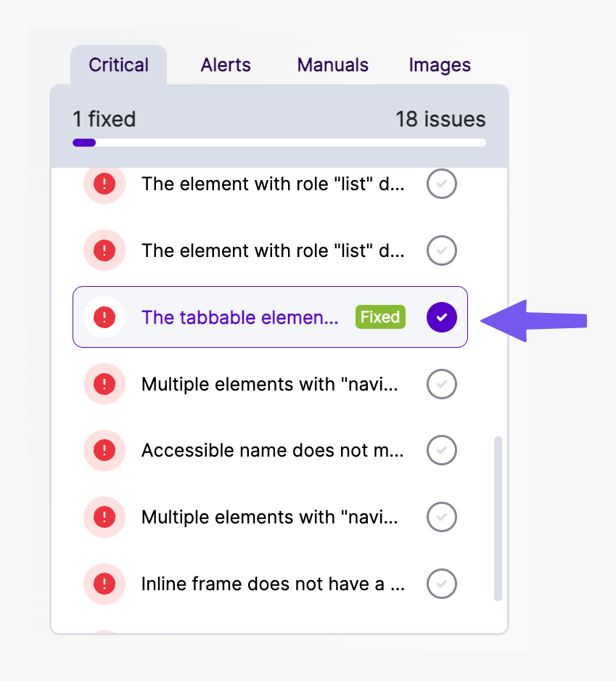Open the "Accessible name does not m..." issue
The height and width of the screenshot is (681, 616).
272,451
